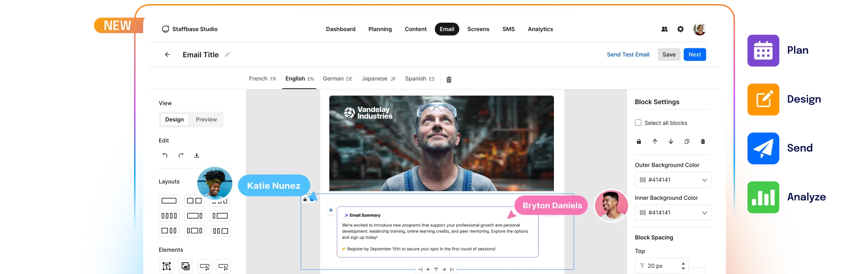Select the narrow-wide-narrow layout
This screenshot has width=868, height=274.
pos(194,231)
